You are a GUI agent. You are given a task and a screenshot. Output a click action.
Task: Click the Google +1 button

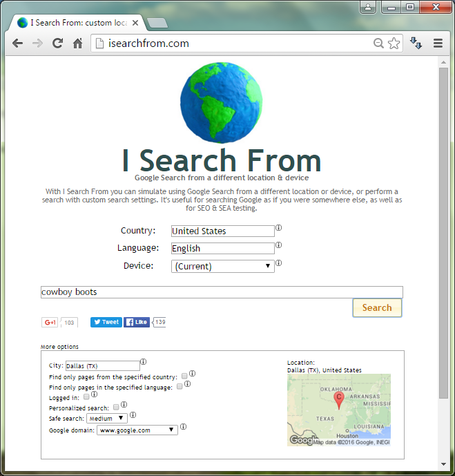click(50, 323)
